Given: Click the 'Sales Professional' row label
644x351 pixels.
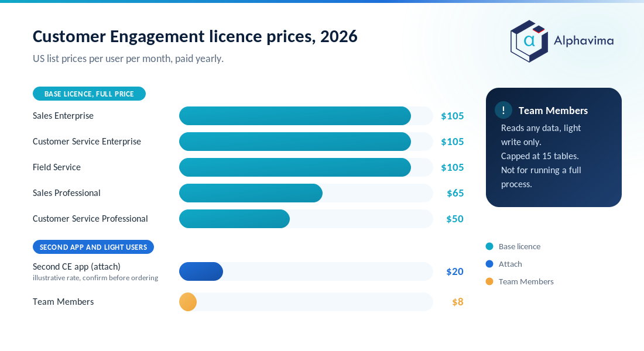Looking at the screenshot, I should [67, 193].
